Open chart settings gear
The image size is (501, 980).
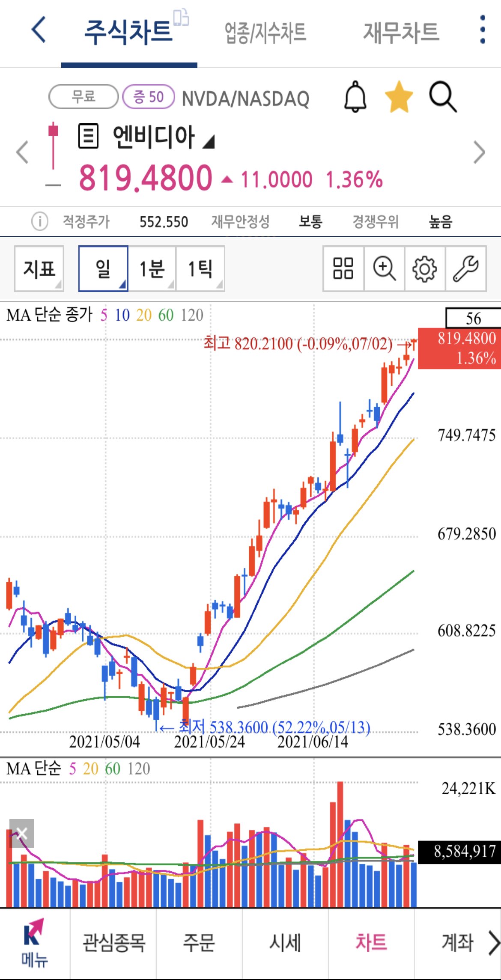tap(425, 268)
